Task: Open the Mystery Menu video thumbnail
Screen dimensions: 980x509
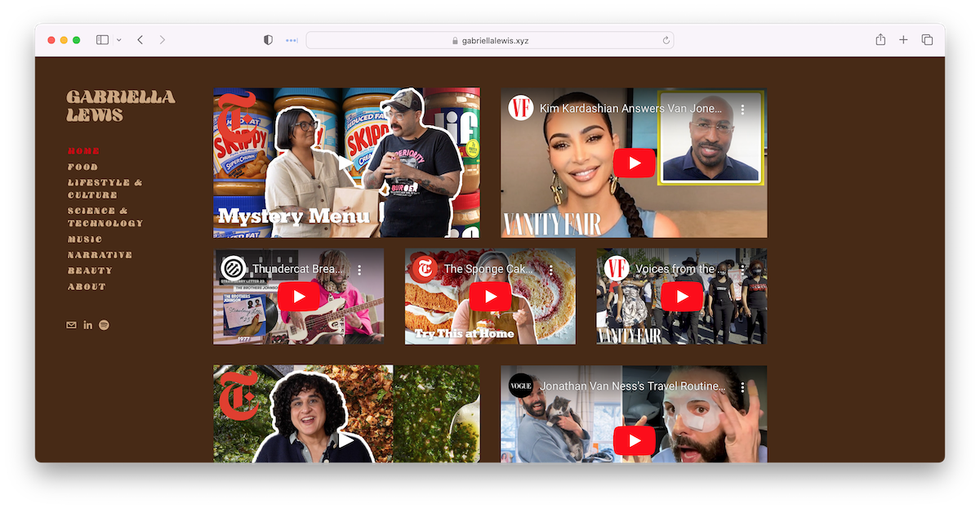Action: tap(346, 163)
